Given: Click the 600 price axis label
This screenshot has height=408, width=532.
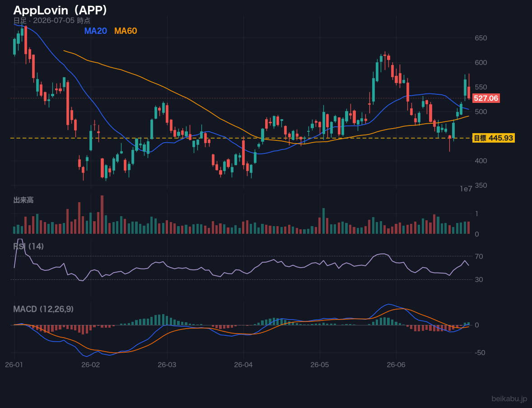Looking at the screenshot, I should (x=481, y=62).
